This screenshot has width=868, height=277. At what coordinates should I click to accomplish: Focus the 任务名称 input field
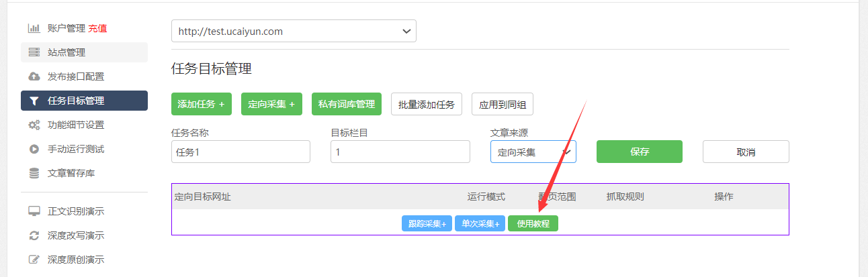pos(241,152)
